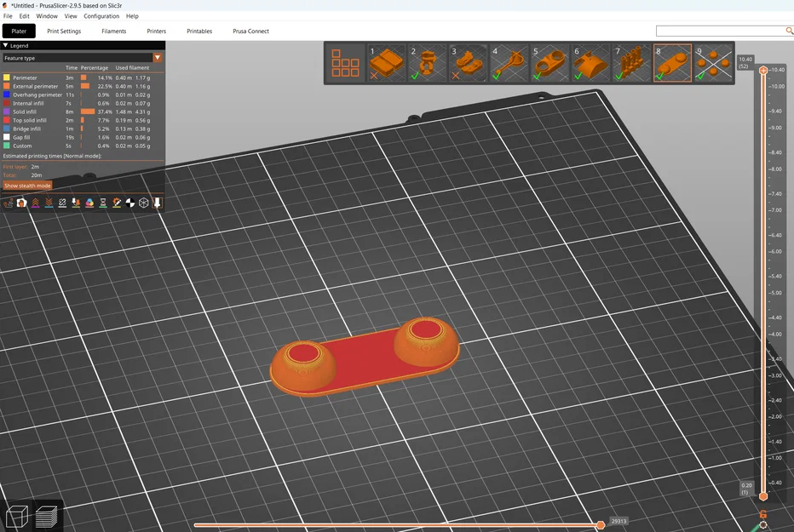Select bed 5 thumbnail
The image size is (794, 532).
pyautogui.click(x=550, y=63)
